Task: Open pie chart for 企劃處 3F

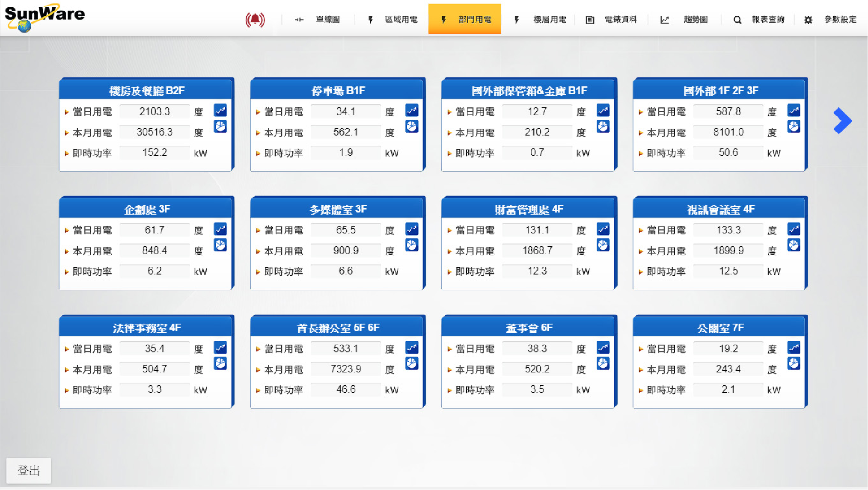Action: pyautogui.click(x=220, y=245)
